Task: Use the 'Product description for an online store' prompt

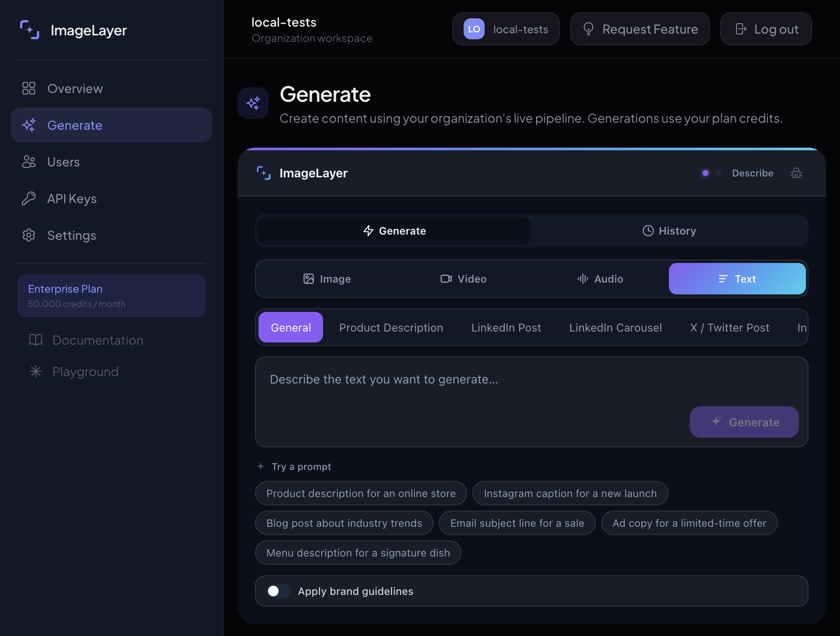Action: point(361,493)
